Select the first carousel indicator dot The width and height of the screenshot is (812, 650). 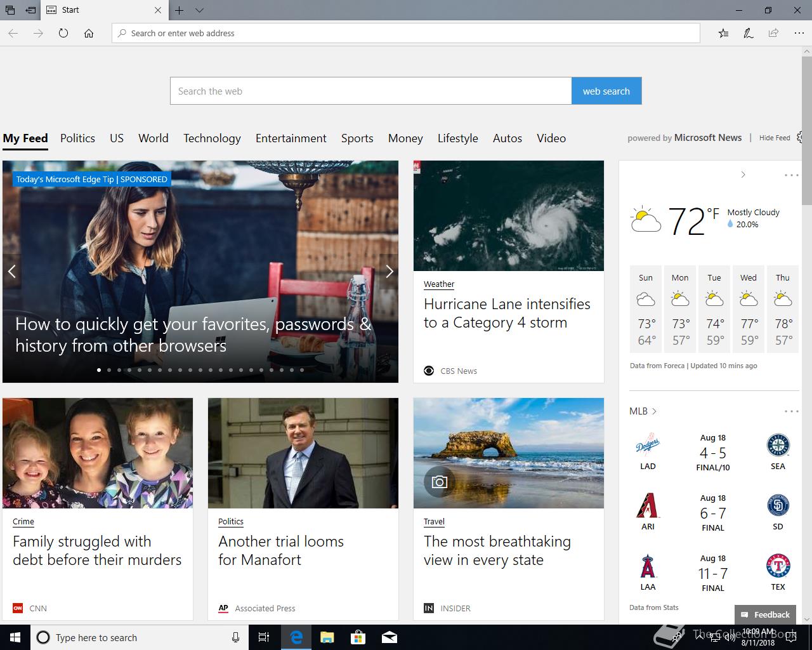point(99,369)
